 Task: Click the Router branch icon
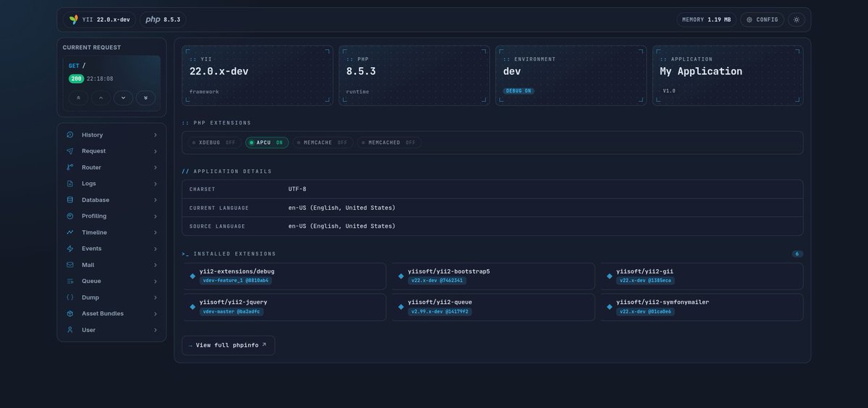70,167
